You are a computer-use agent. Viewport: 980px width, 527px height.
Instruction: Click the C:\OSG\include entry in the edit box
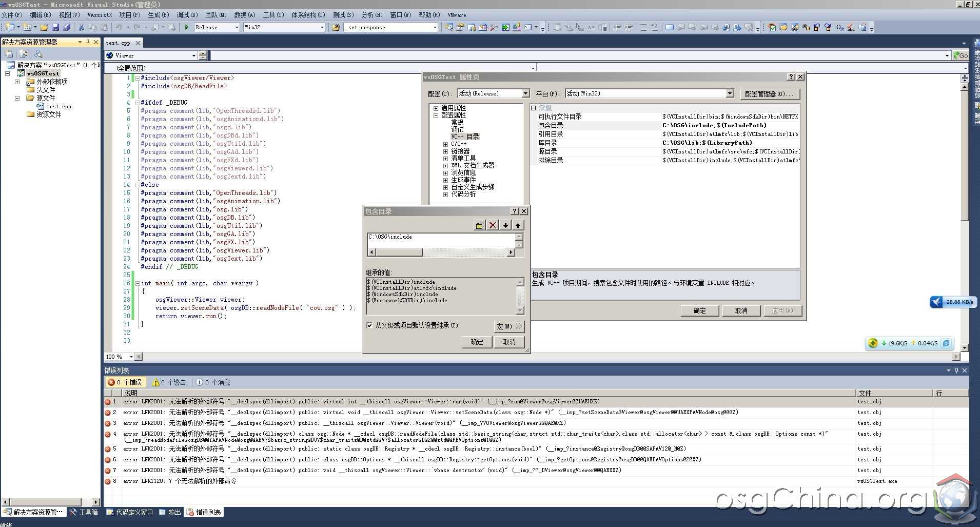click(390, 237)
